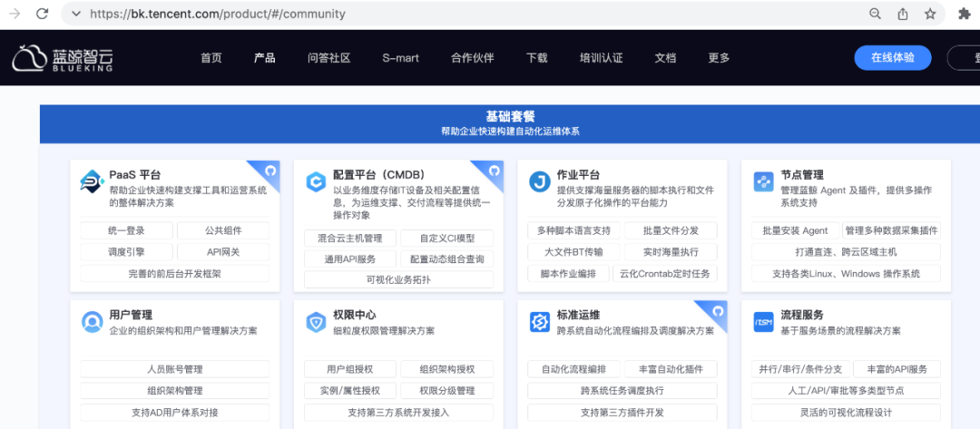Screen dimensions: 980x429
Task: Open 产品 navigation item
Action: (x=265, y=58)
